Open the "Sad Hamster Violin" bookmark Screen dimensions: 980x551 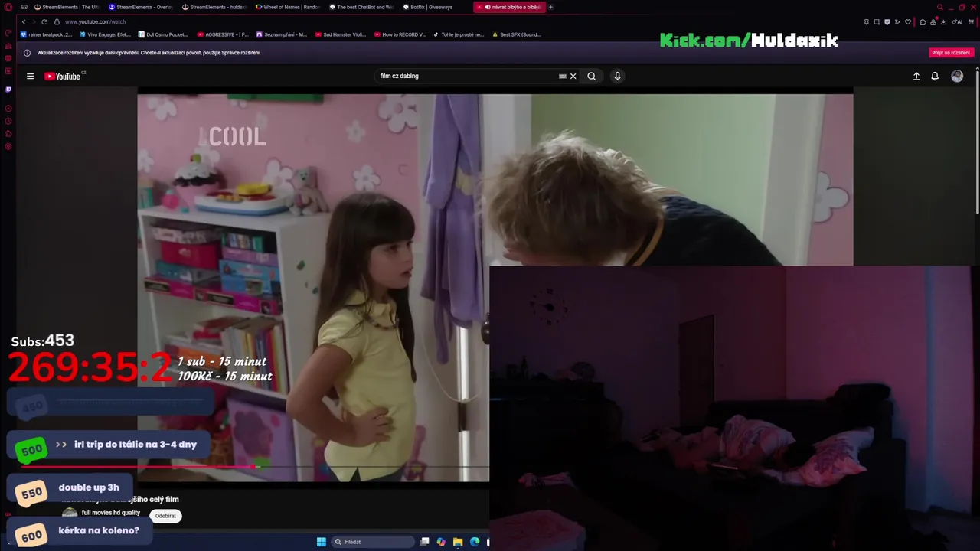coord(341,34)
